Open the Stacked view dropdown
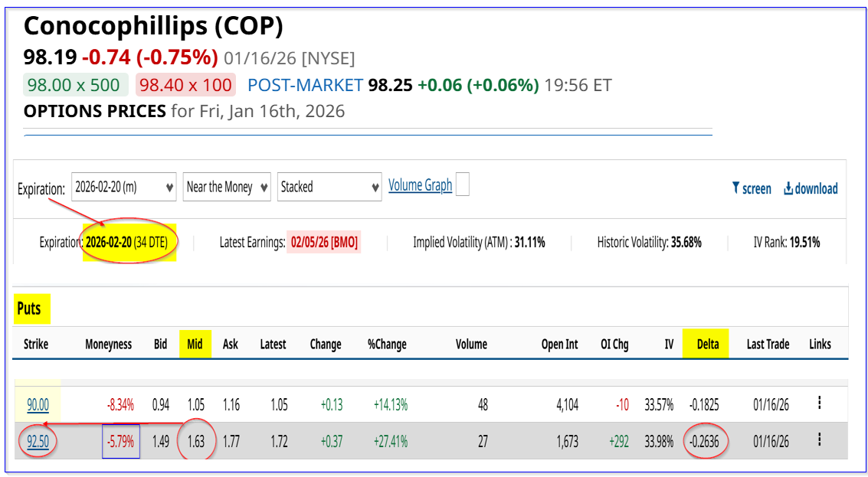Screen dimensions: 868x477 pyautogui.click(x=329, y=187)
